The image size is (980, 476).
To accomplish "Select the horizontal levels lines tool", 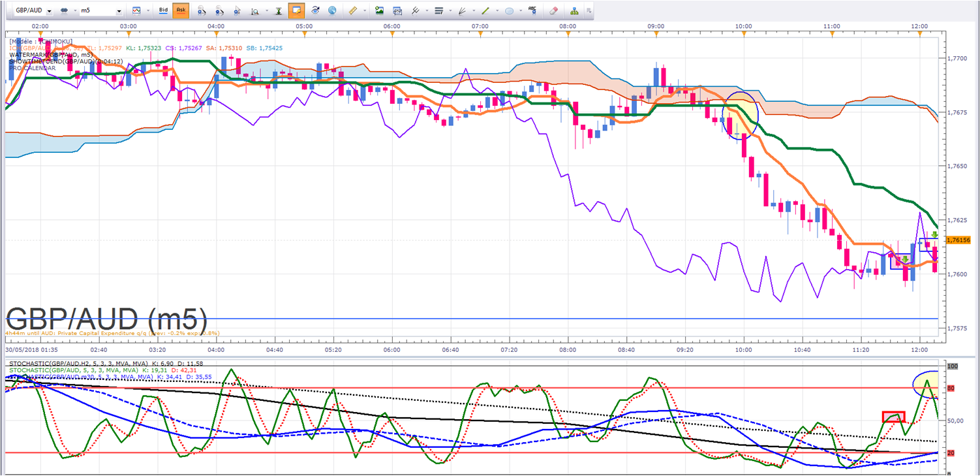I will click(438, 11).
